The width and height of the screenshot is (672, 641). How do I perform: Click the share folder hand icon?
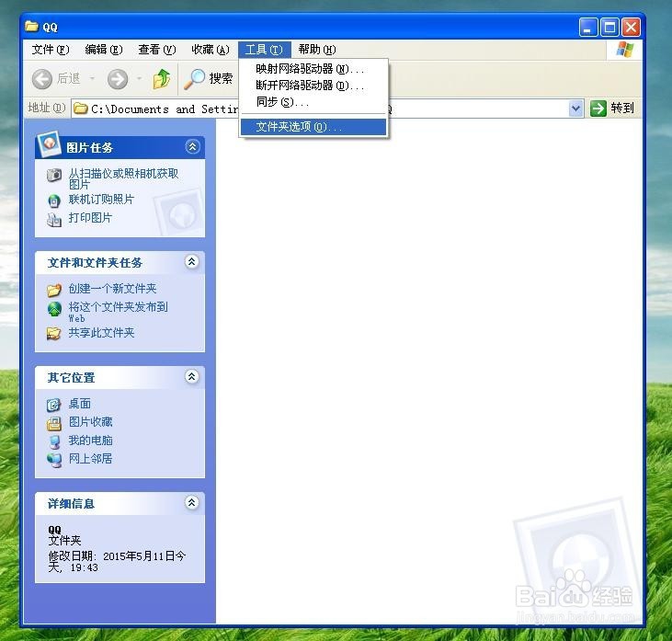[x=54, y=334]
